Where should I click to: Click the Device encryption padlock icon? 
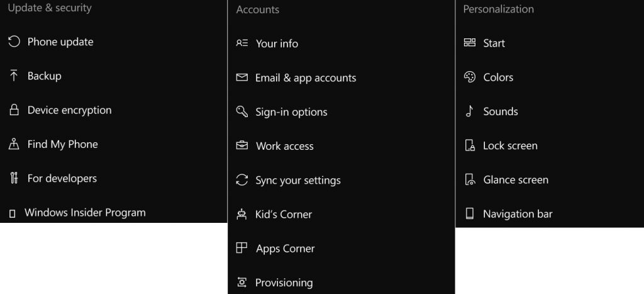[14, 110]
